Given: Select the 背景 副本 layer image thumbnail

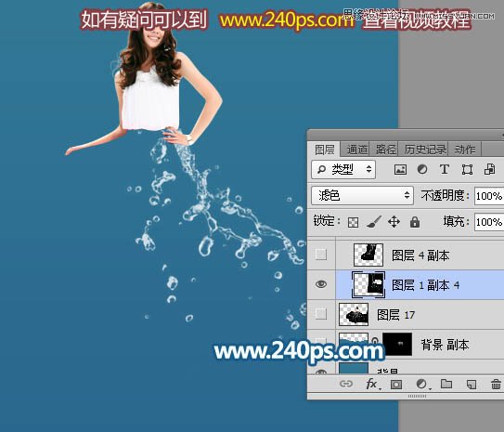Looking at the screenshot, I should pos(354,344).
